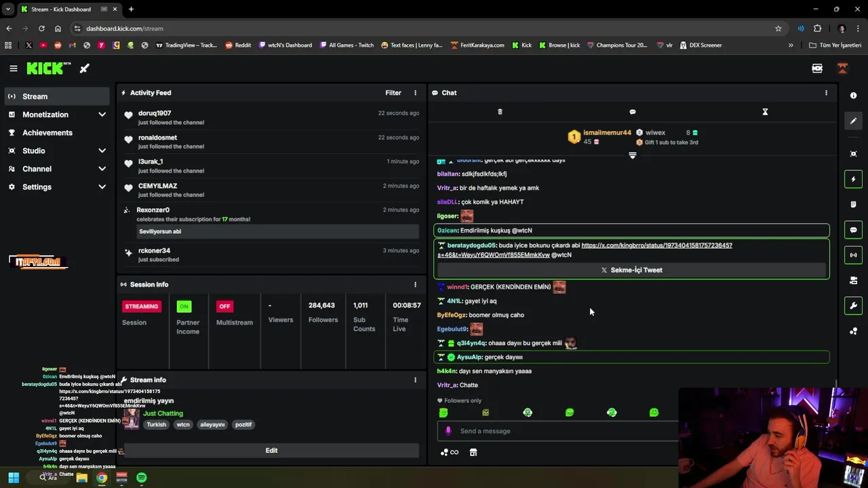Screen dimensions: 868x488
Task: Expand the Studio menu
Action: coord(57,150)
